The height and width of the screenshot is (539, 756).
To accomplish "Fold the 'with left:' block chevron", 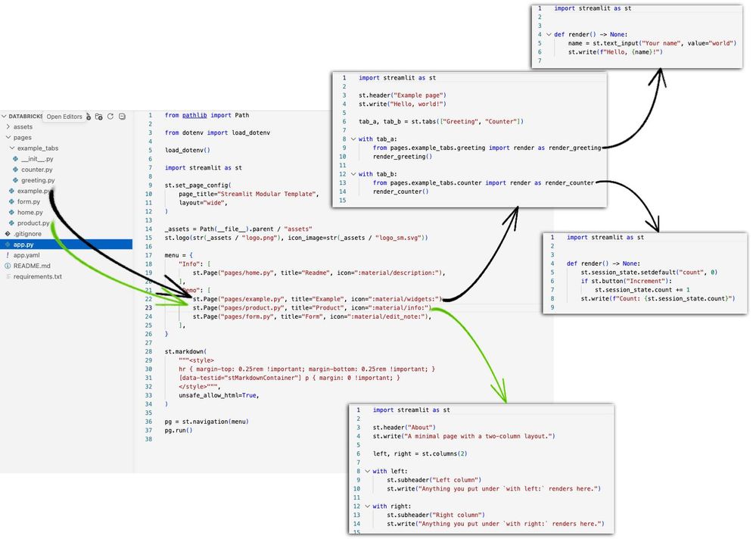I will [x=367, y=471].
